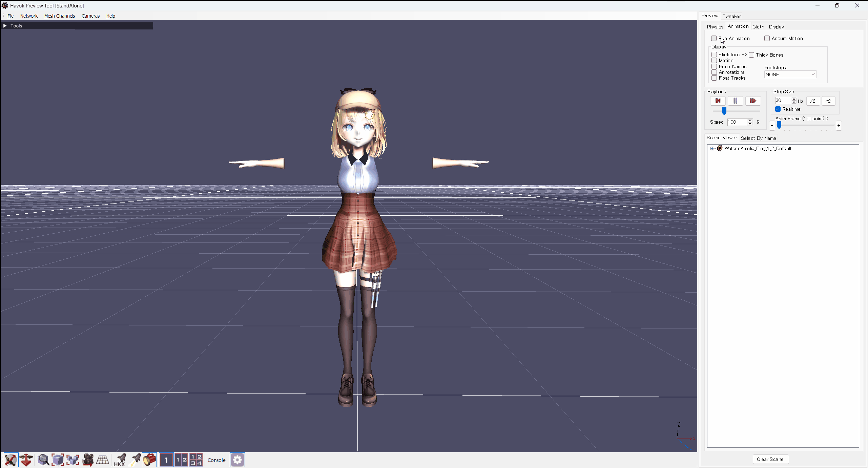Open the Help menu

tap(110, 16)
